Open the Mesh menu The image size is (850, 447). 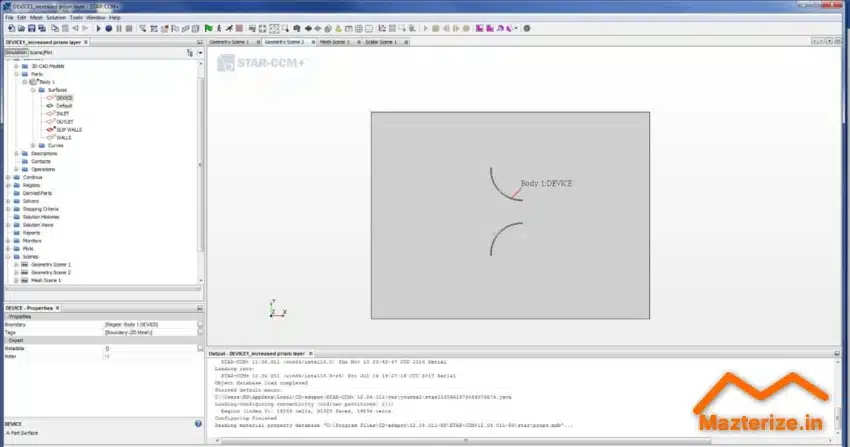click(36, 17)
